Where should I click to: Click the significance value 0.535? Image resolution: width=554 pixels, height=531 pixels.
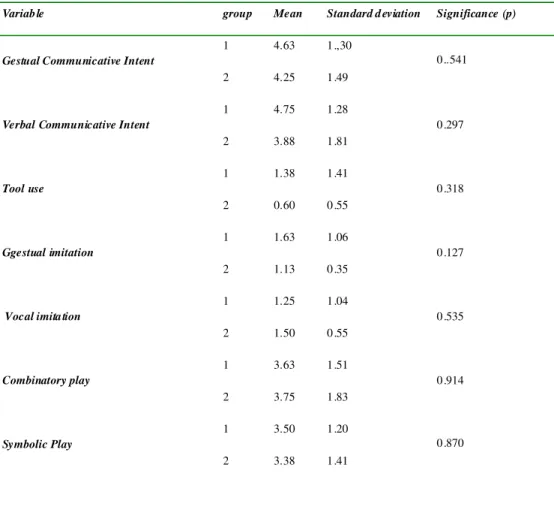[x=450, y=316]
